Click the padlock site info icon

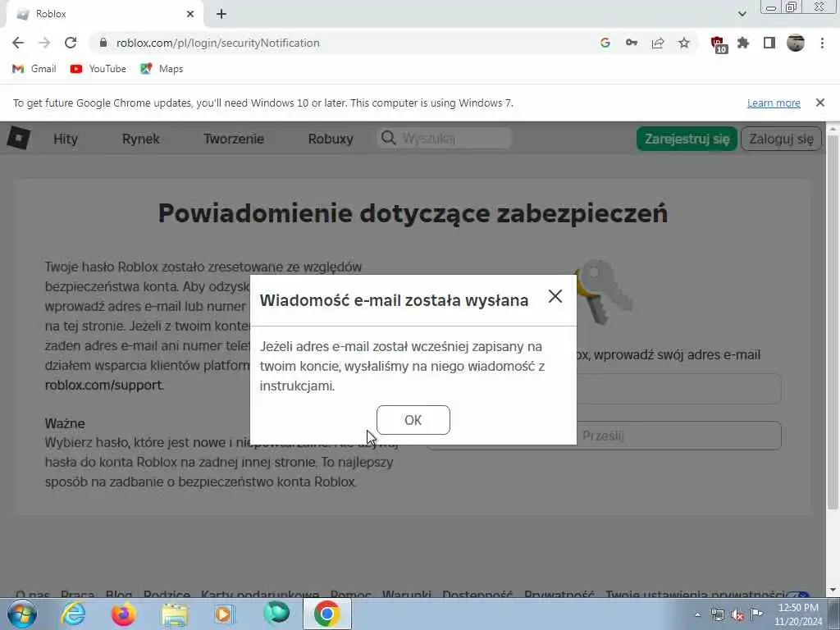click(103, 43)
